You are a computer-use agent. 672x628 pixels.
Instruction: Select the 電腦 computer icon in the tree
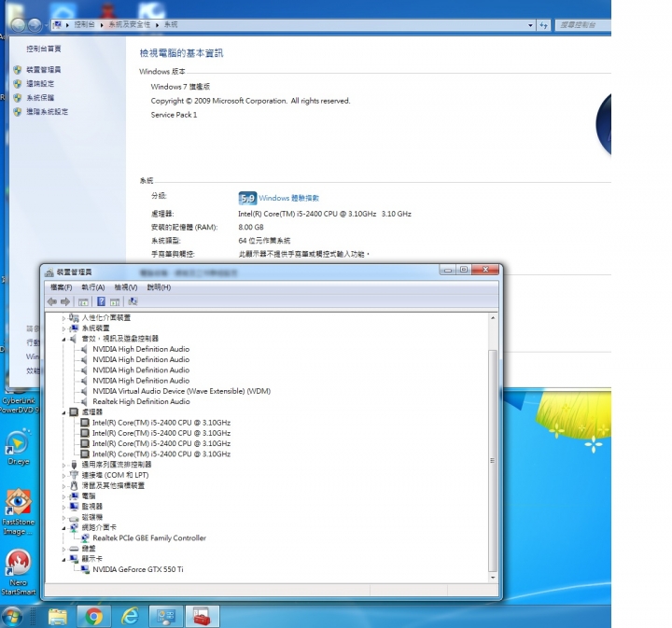pos(74,496)
